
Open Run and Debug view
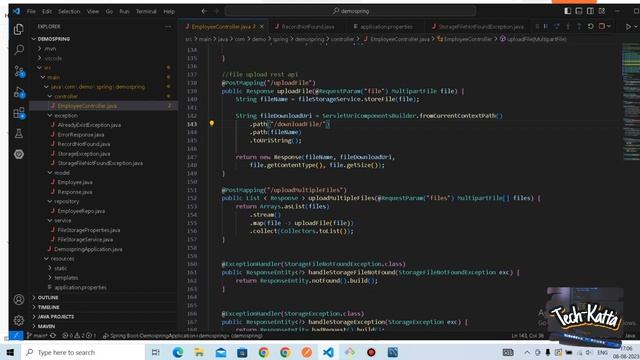pos(18,92)
